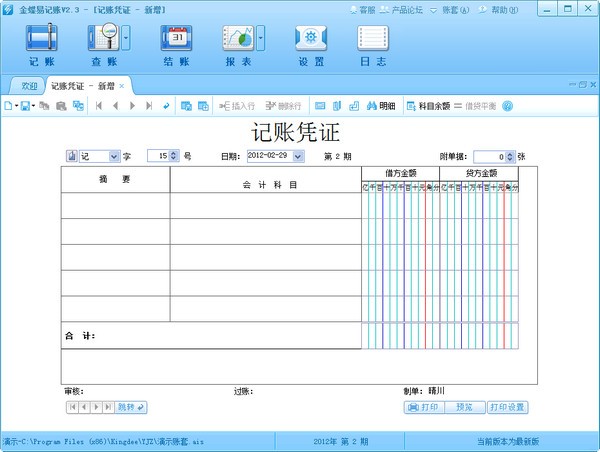This screenshot has height=452, width=600.
Task: Open the 日志 log icon
Action: tap(373, 40)
